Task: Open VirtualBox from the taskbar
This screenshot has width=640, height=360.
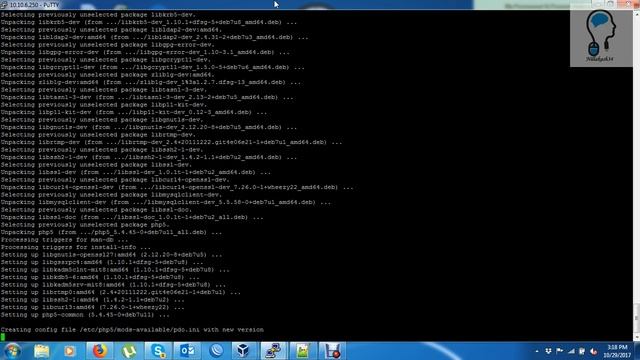Action: point(244,351)
